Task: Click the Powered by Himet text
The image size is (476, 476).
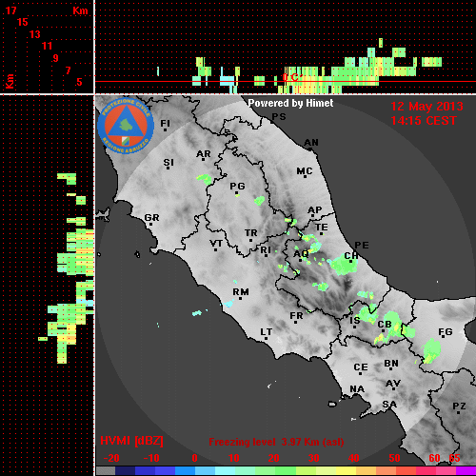Action: tap(290, 103)
